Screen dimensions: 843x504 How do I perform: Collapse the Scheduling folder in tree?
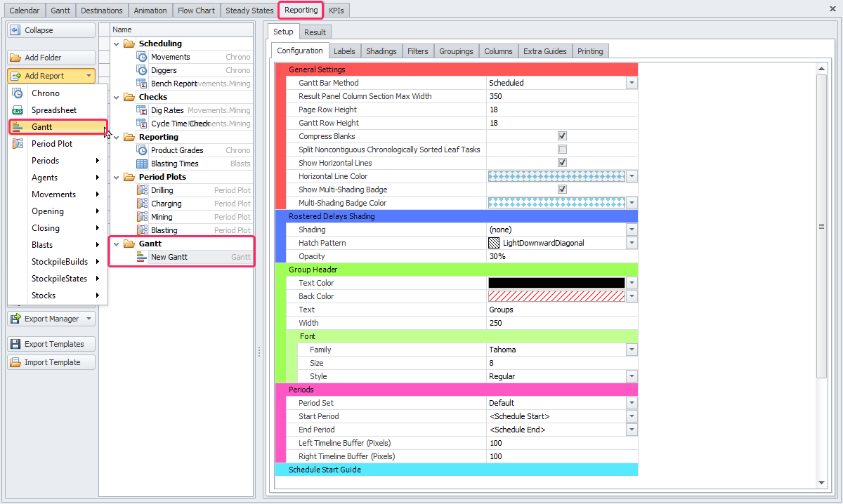[117, 44]
